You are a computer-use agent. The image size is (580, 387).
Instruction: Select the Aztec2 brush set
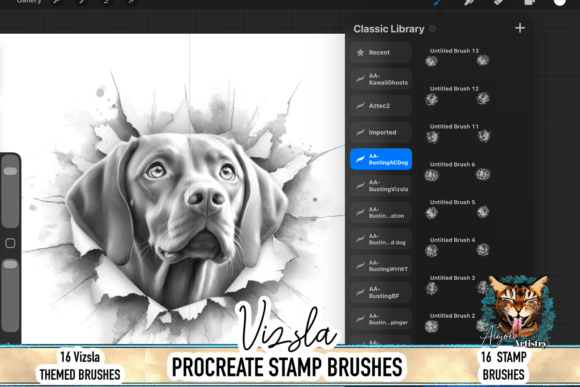pos(381,106)
